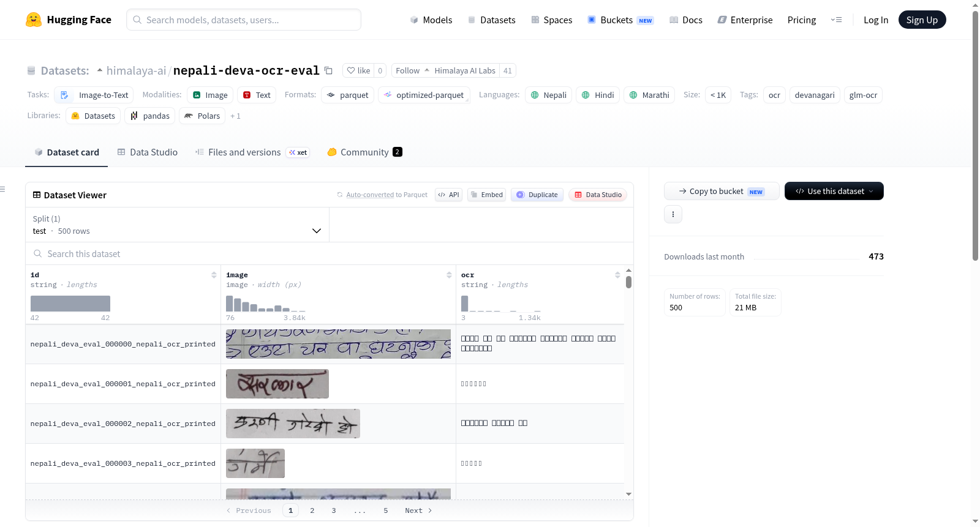Select the Image modality tag
This screenshot has width=980, height=527.
pos(209,95)
